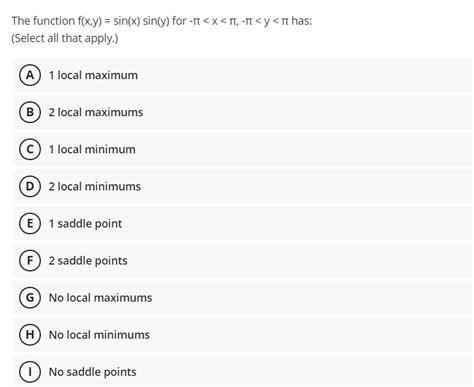Viewport: 474px width, 387px height.
Task: Select circled letter C option
Action: 30,149
